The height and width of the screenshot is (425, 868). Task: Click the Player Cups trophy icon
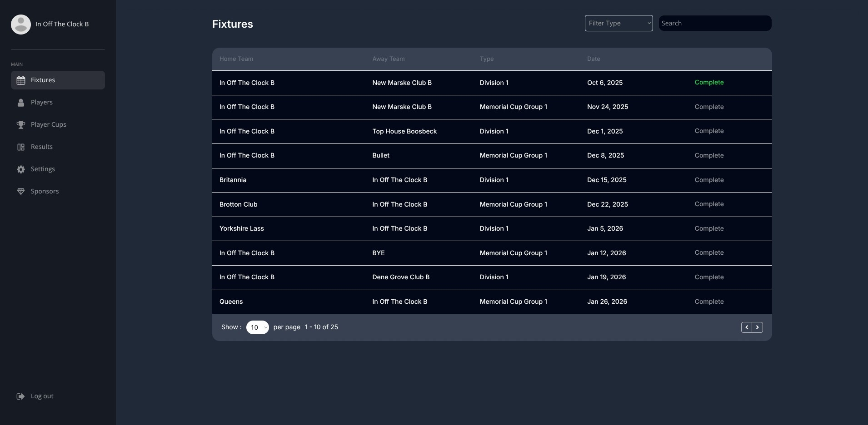pyautogui.click(x=21, y=125)
